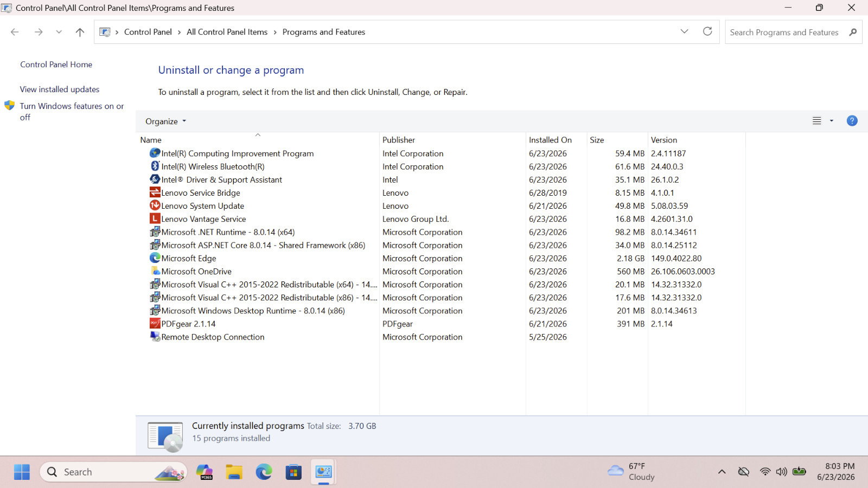Click the Visual C++ Redistributable (x64) icon
The height and width of the screenshot is (488, 868).
pyautogui.click(x=155, y=284)
